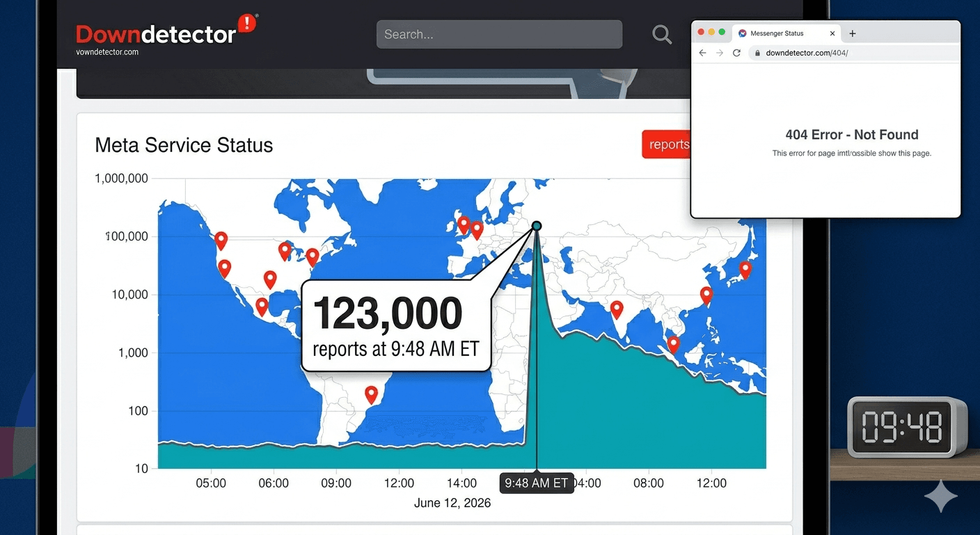Viewport: 980px width, 535px height.
Task: Select the map pin over eastern China
Action: pyautogui.click(x=706, y=296)
